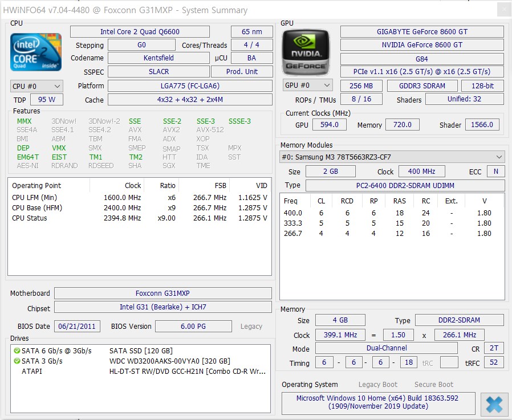
Task: Click the GIGABYTE GeForce 8600 GT field
Action: click(x=422, y=32)
